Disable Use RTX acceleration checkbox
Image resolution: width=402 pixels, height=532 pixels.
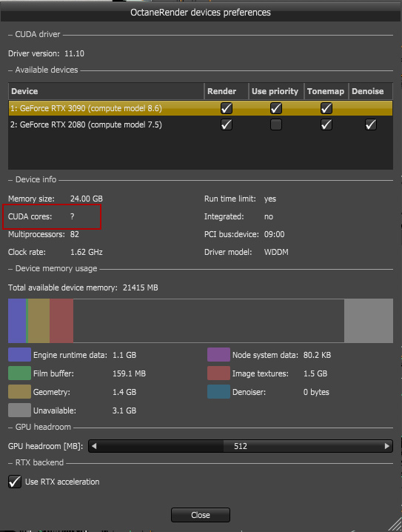pos(15,482)
